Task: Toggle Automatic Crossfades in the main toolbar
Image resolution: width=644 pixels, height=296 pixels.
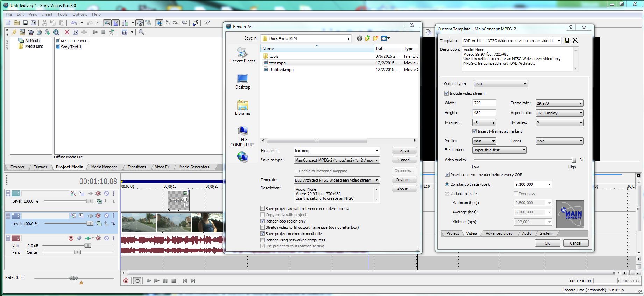Action: (116, 23)
